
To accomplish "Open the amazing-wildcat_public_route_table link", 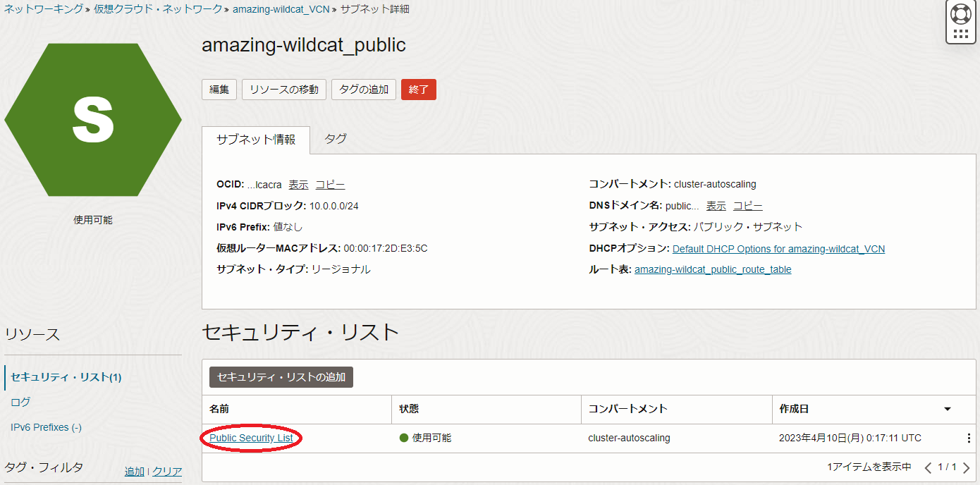I will [x=713, y=269].
